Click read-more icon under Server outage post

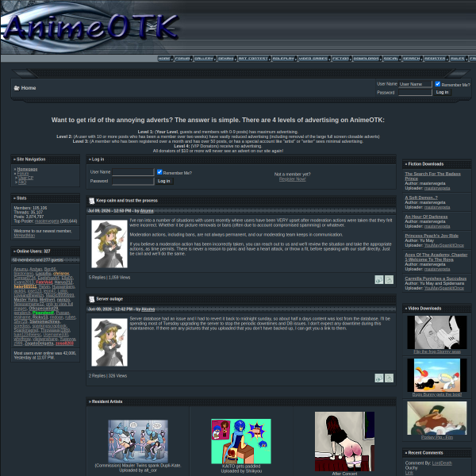pos(389,378)
